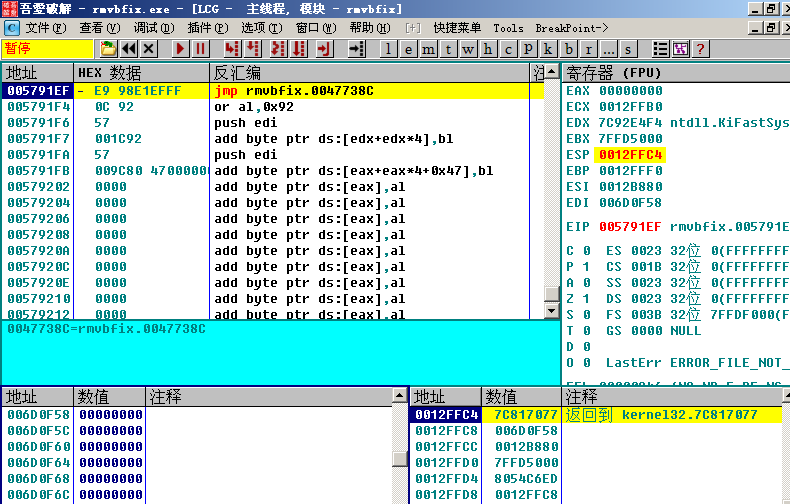Open the BreakPoint-> menu

[x=572, y=28]
